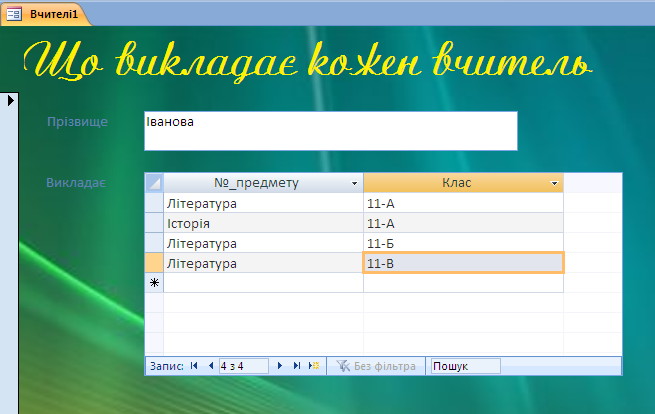Open the Клас column dropdown arrow
This screenshot has width=655, height=414.
[554, 183]
